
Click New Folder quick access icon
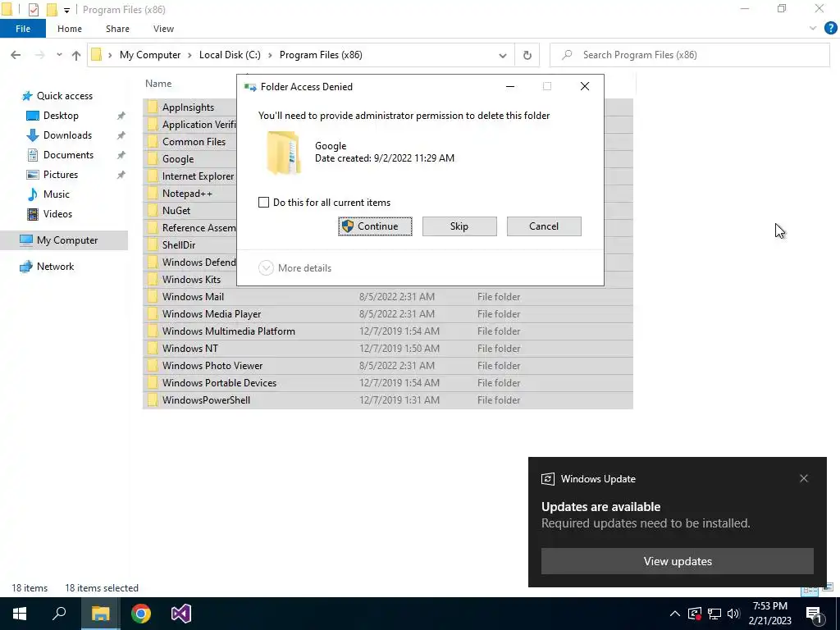(x=52, y=10)
